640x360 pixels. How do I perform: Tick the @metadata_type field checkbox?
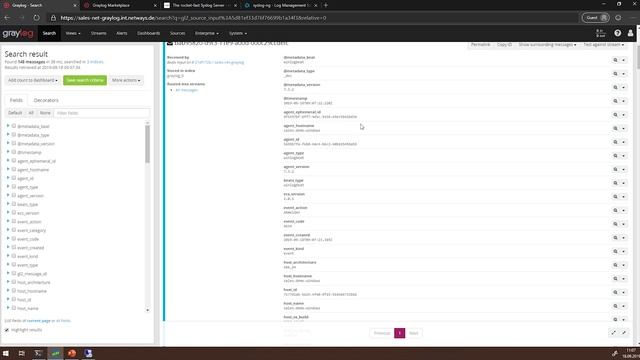point(14,135)
